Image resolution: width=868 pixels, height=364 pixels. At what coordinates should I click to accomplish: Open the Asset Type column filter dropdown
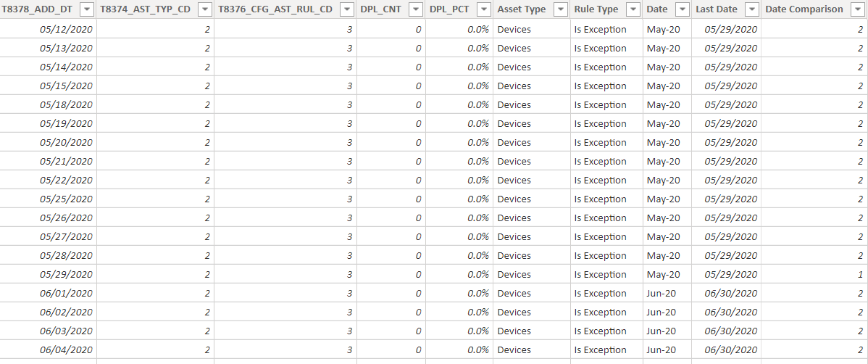(x=561, y=9)
